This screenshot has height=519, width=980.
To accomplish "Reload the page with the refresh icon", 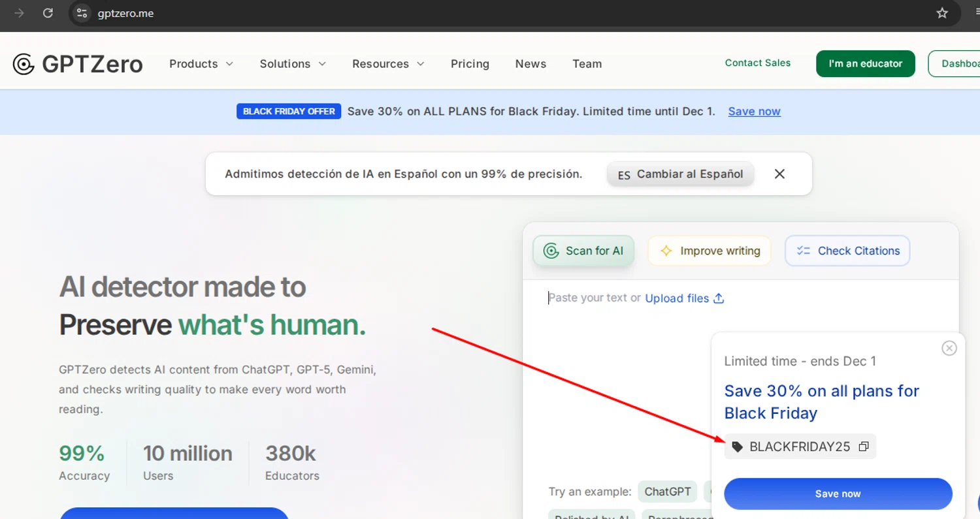I will 48,13.
